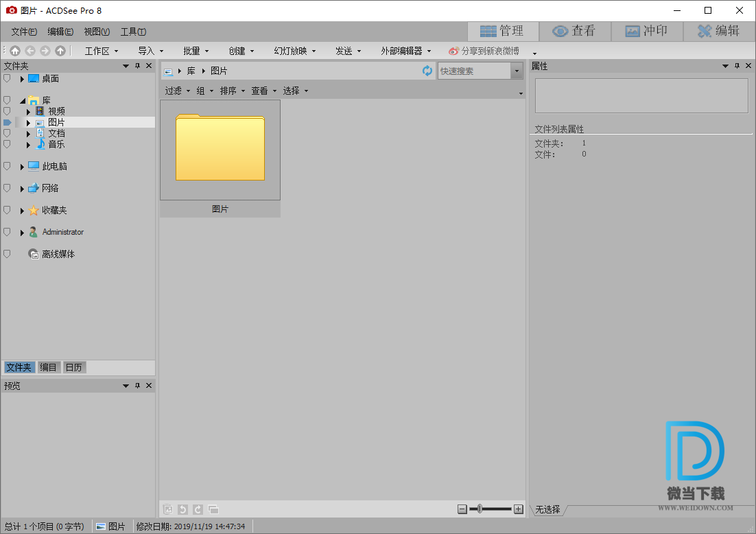756x534 pixels.
Task: Click the up-one-level arrow icon
Action: (60, 51)
